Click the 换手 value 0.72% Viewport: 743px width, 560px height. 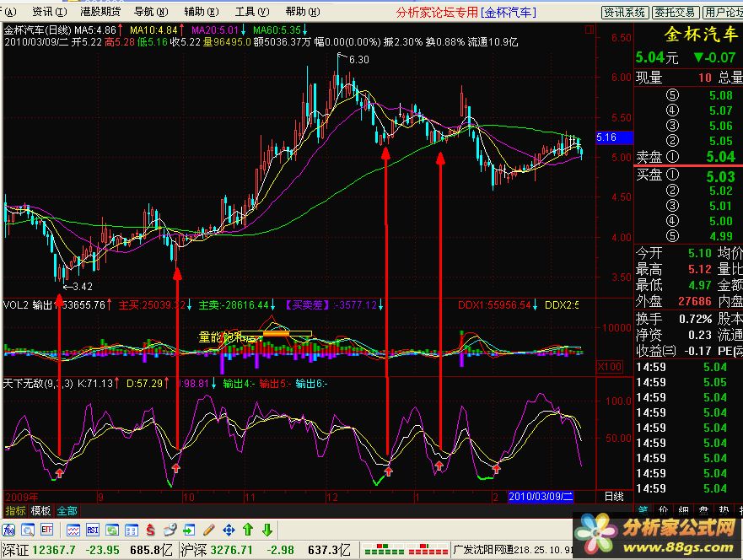696,319
